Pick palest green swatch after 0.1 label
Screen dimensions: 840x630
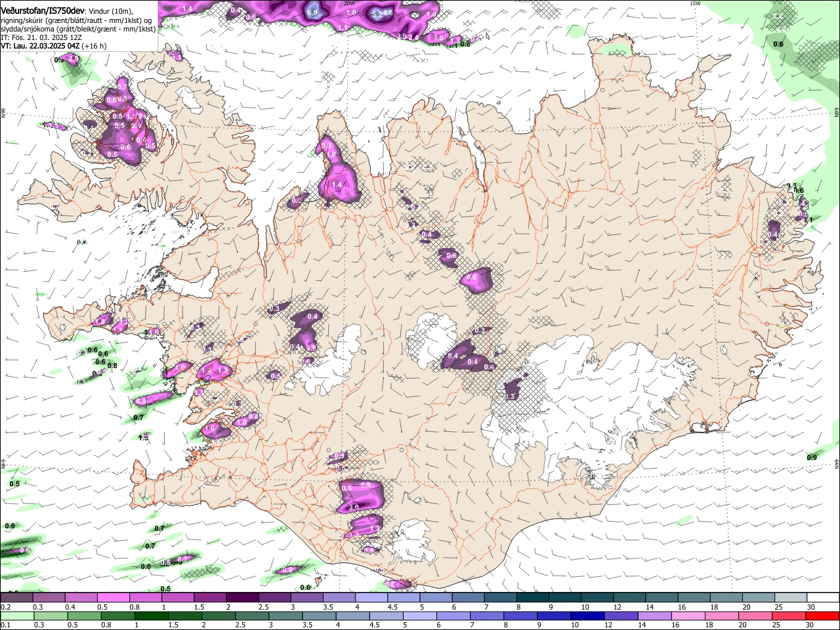point(17,616)
